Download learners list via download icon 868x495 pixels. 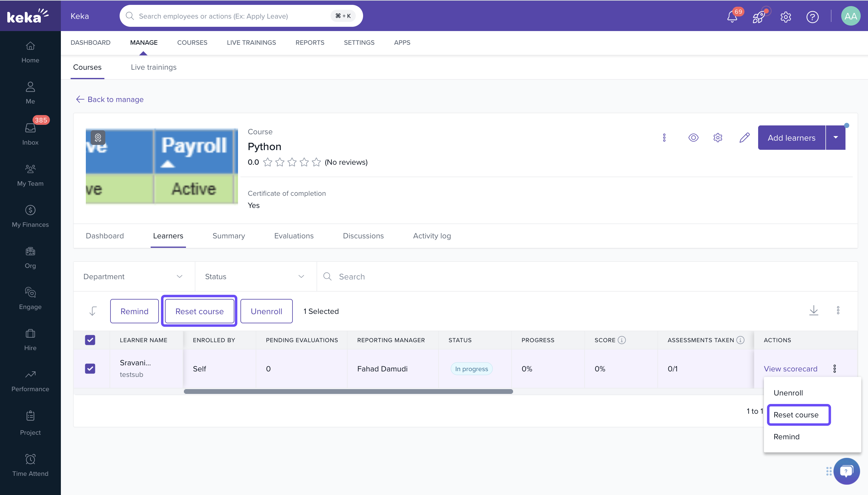814,311
